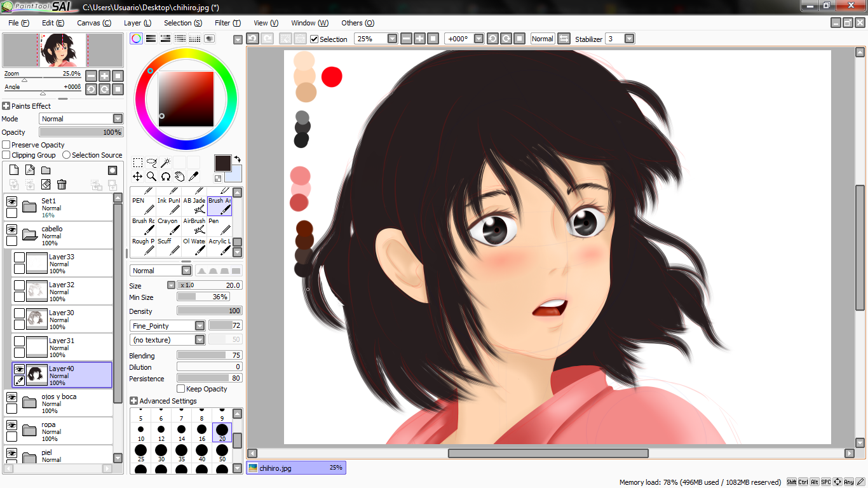Flip canvas view horizontally

(x=564, y=39)
